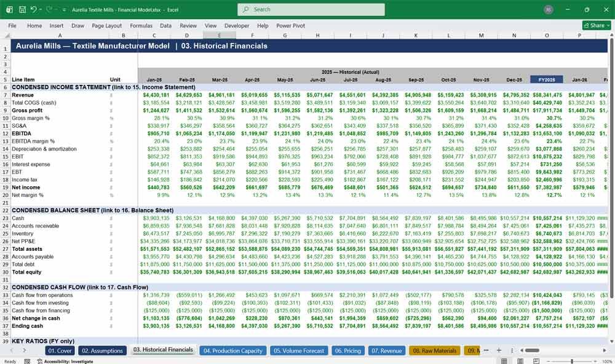615x364 pixels.
Task: Go to the 04. Production Capacity sheet
Action: 233,350
